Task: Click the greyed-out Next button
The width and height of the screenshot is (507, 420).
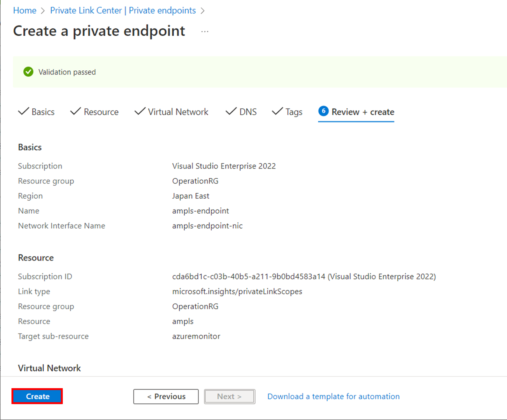Action: pos(229,396)
